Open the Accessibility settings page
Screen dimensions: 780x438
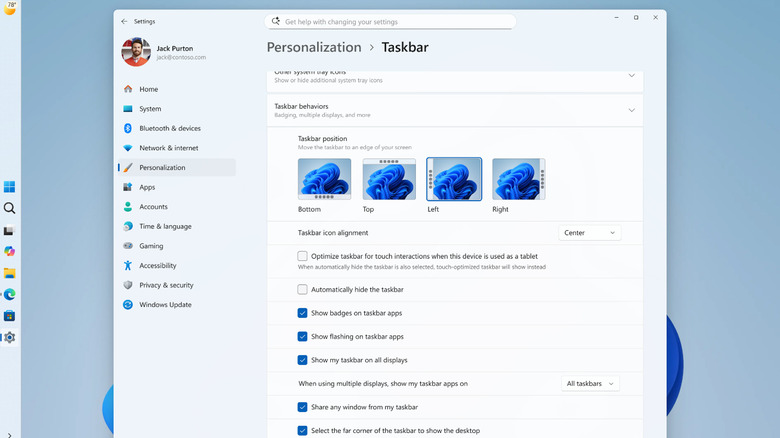click(x=177, y=265)
